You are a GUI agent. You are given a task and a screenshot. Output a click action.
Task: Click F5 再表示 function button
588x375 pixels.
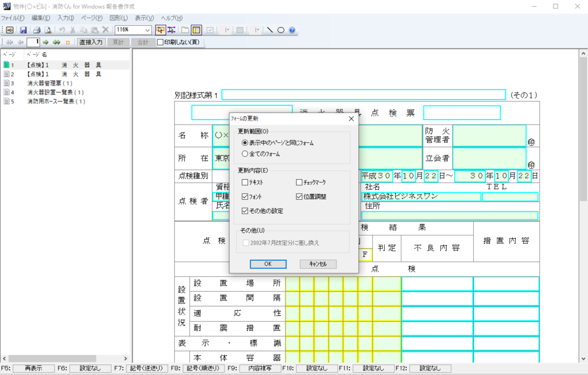tap(33, 369)
